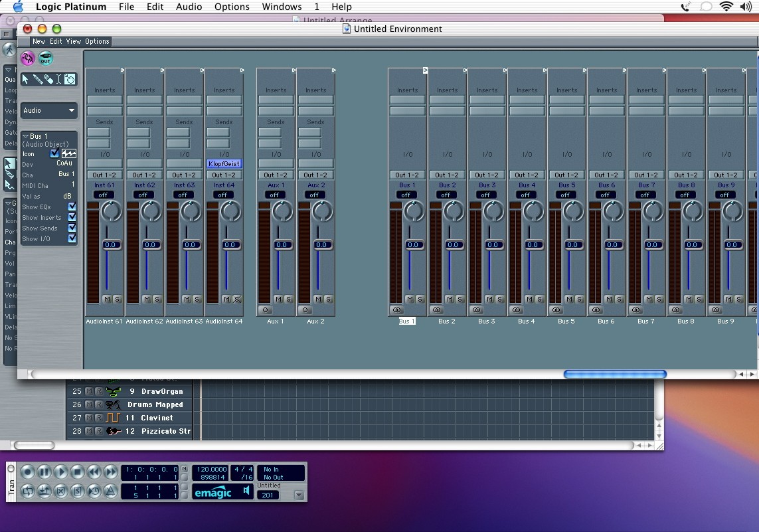Solo the Bus 3 channel strip

[500, 299]
